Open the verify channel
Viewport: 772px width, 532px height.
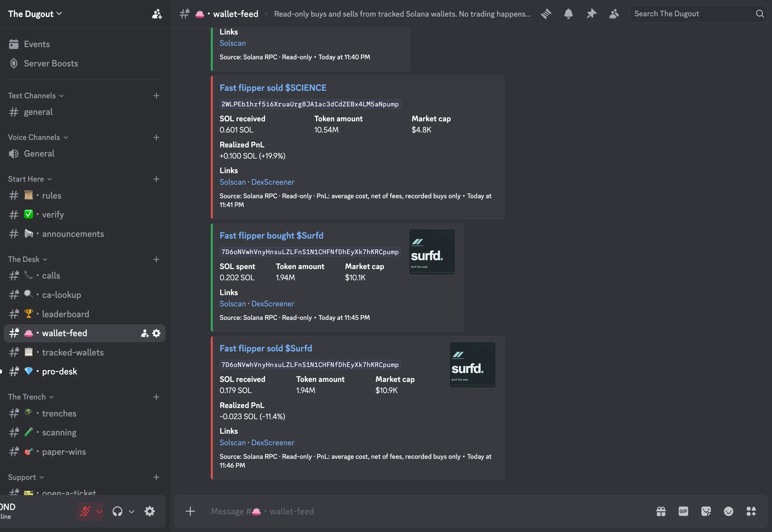coord(85,215)
